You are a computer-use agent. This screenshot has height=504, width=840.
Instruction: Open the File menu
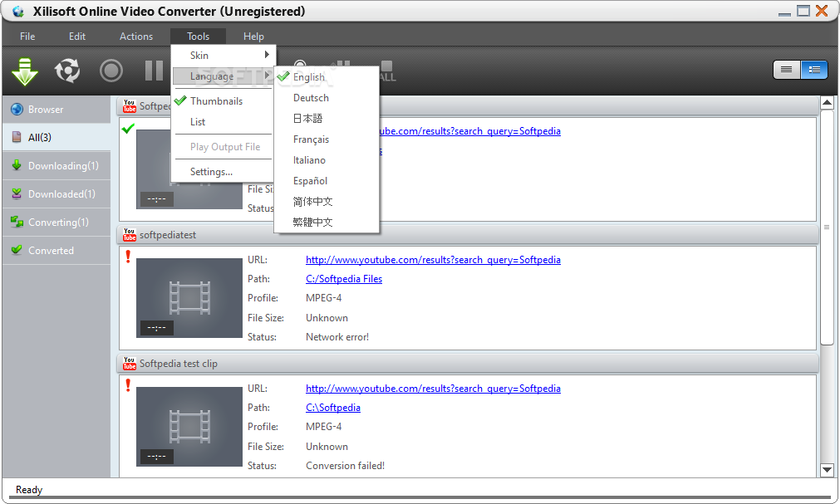coord(27,37)
